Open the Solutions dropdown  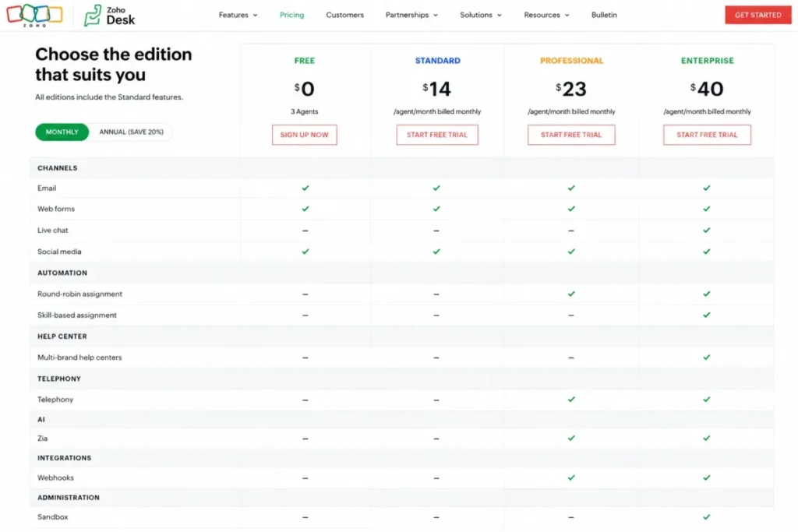[x=480, y=16]
